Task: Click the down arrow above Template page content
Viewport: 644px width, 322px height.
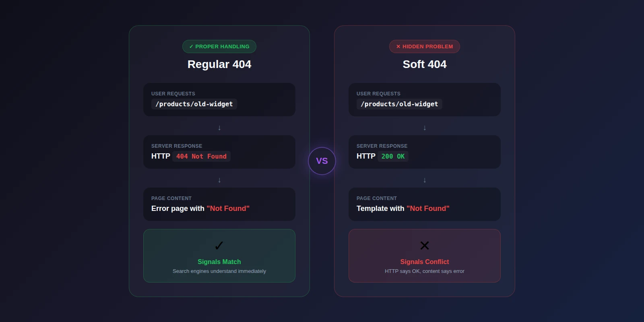Action: click(x=425, y=180)
